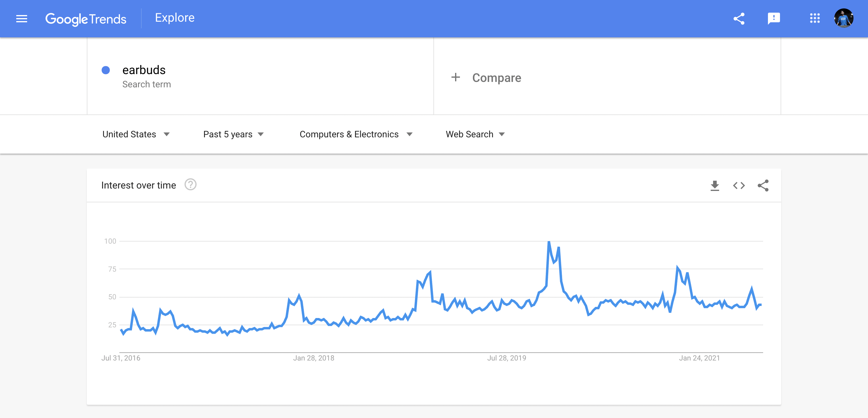Viewport: 868px width, 418px height.
Task: Go to Google Trends home logo
Action: pos(86,19)
